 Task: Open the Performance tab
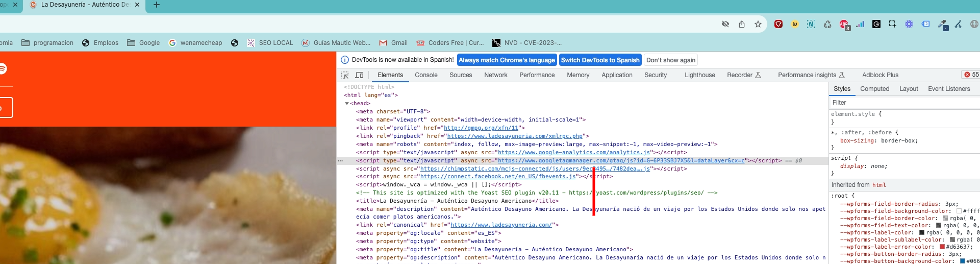(537, 75)
